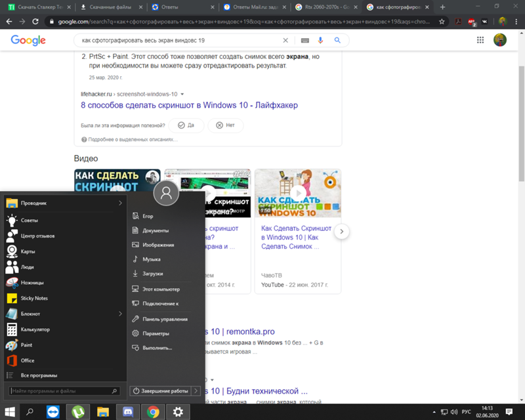Switch the РУС input language
Viewport: 525px width, 420px height.
pyautogui.click(x=466, y=412)
